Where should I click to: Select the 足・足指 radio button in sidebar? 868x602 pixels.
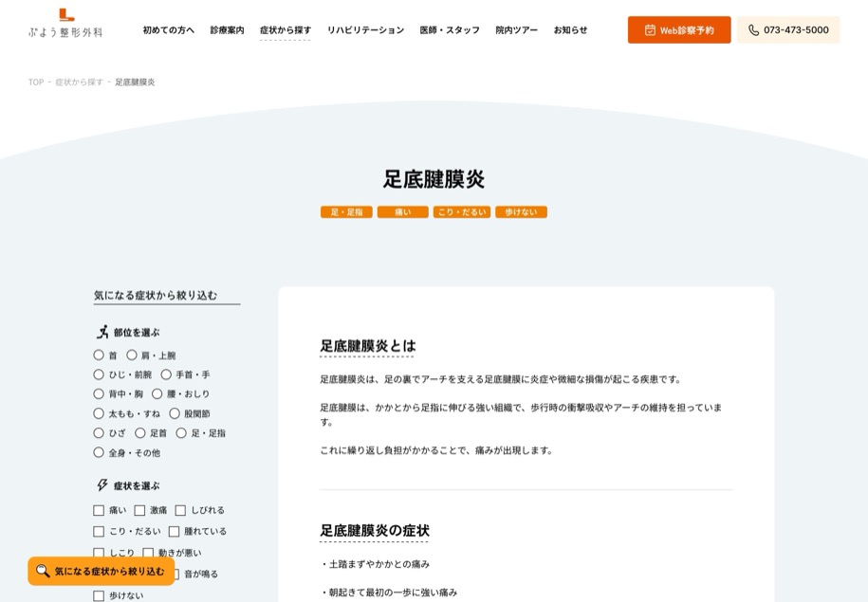(181, 432)
